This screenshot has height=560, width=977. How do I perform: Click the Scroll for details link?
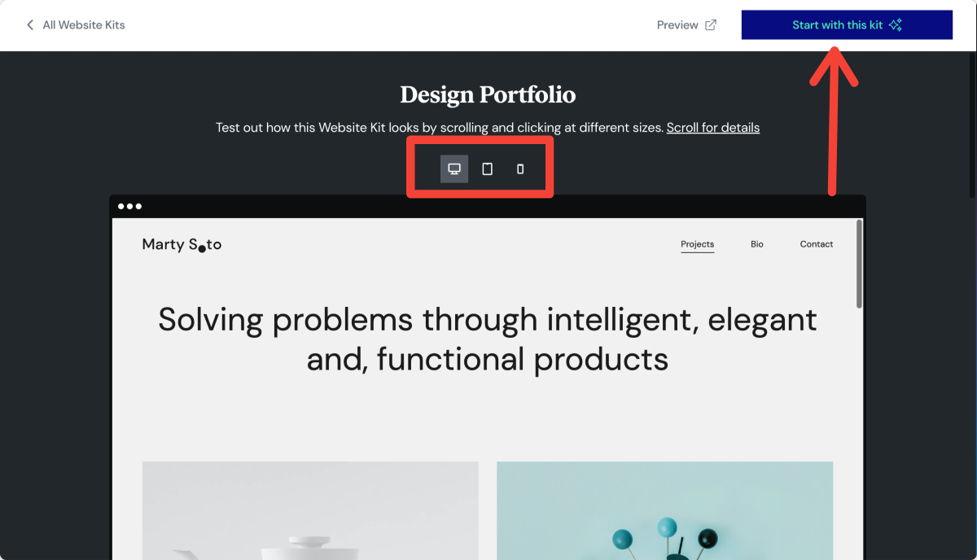click(x=713, y=128)
